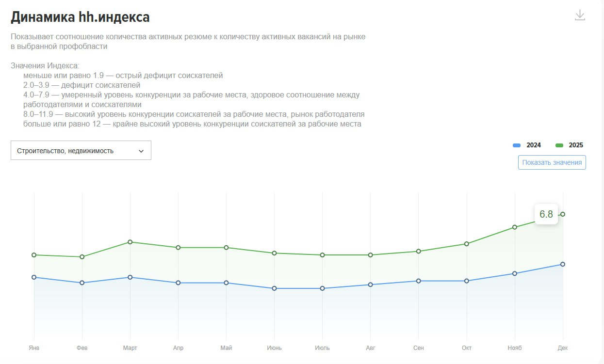This screenshot has height=364, width=604.
Task: Click the January 2024 blue data point
Action: point(34,277)
